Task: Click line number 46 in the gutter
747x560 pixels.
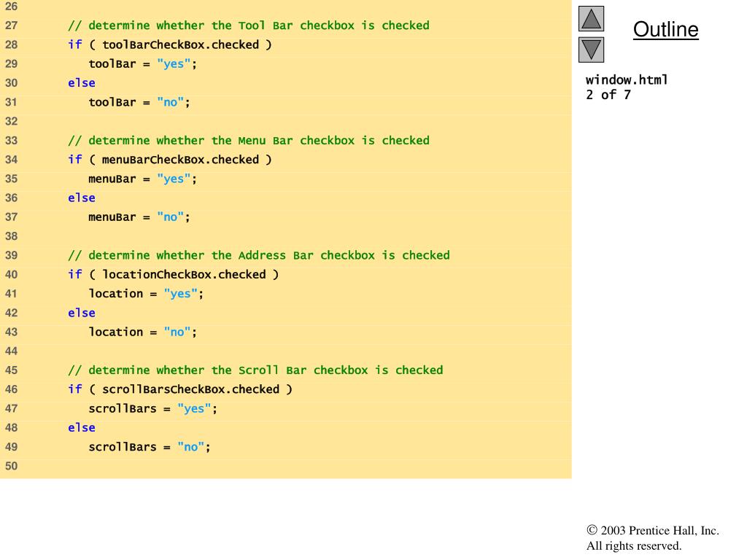Action: coord(11,389)
